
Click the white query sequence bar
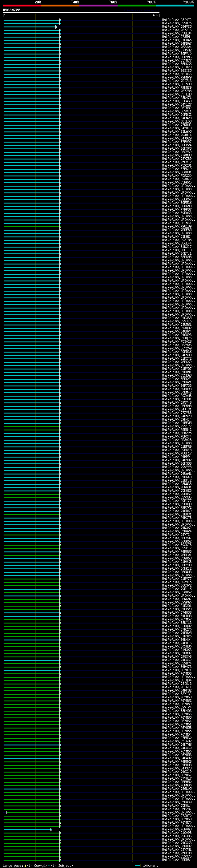(81, 12)
